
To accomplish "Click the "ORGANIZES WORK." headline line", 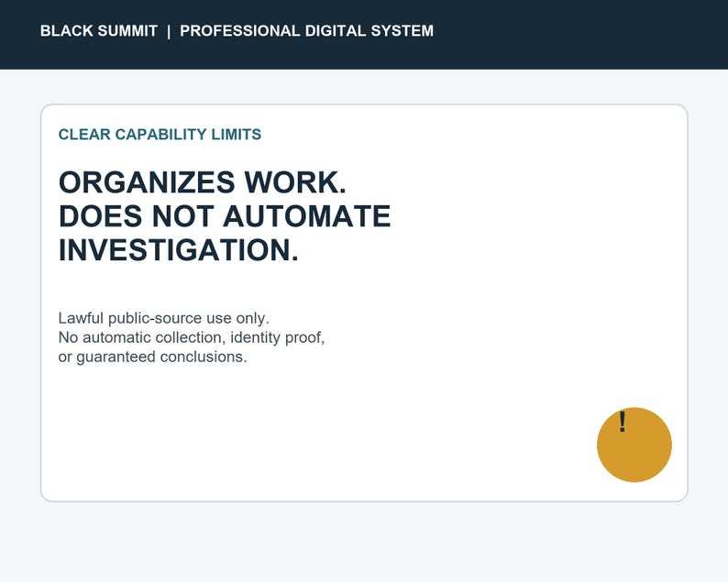I will click(x=203, y=182).
